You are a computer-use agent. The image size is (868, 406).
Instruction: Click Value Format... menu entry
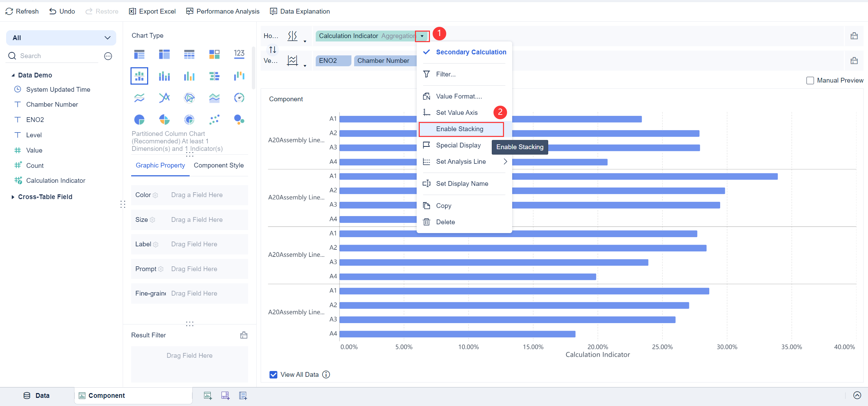pyautogui.click(x=464, y=96)
